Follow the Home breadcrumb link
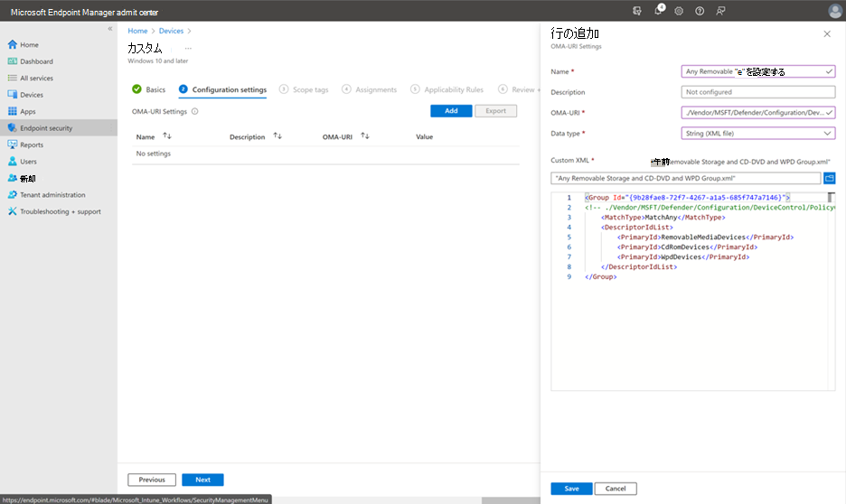846x504 pixels. pos(137,32)
